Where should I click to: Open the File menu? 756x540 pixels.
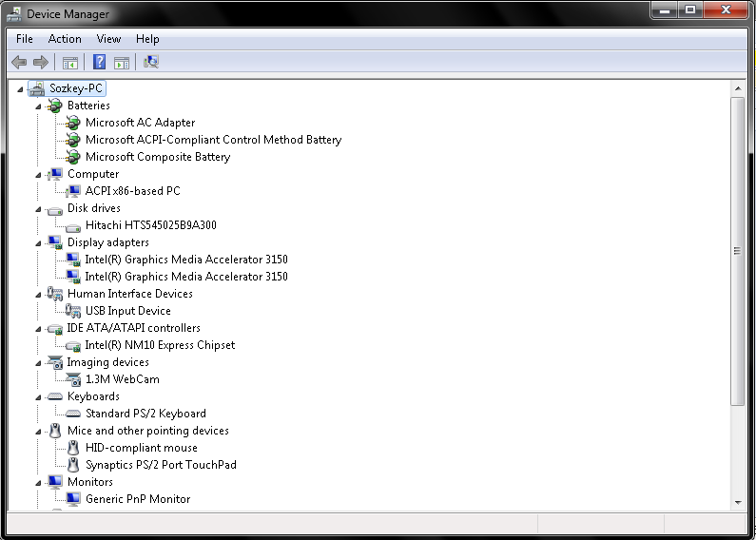point(25,39)
